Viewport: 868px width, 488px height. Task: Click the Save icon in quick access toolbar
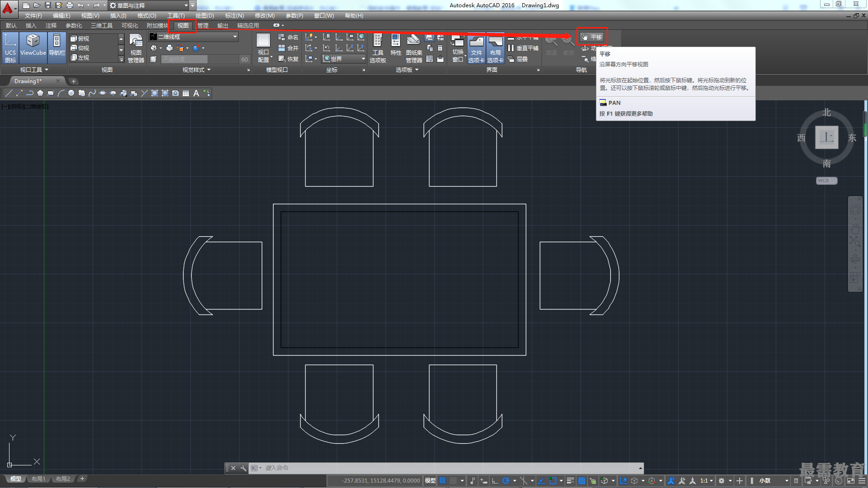pos(47,5)
